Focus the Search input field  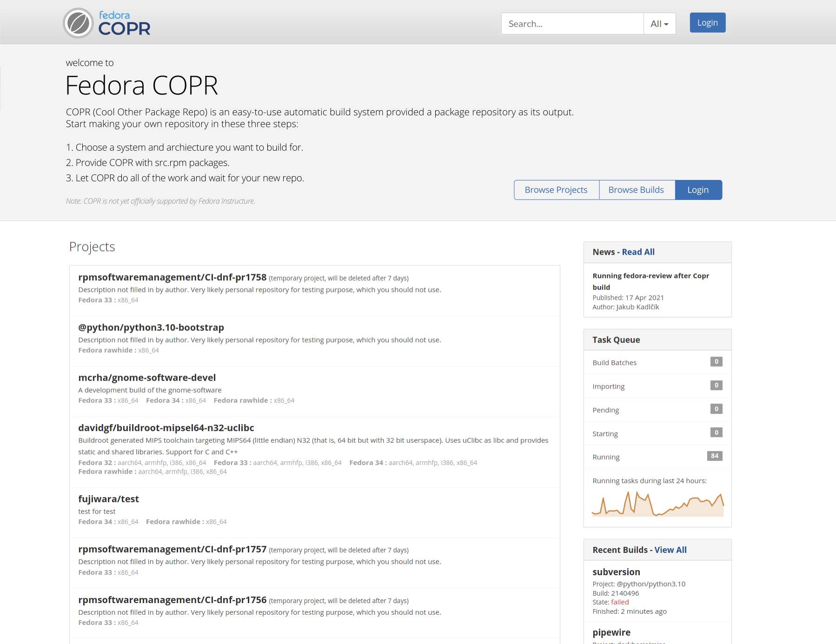click(572, 24)
